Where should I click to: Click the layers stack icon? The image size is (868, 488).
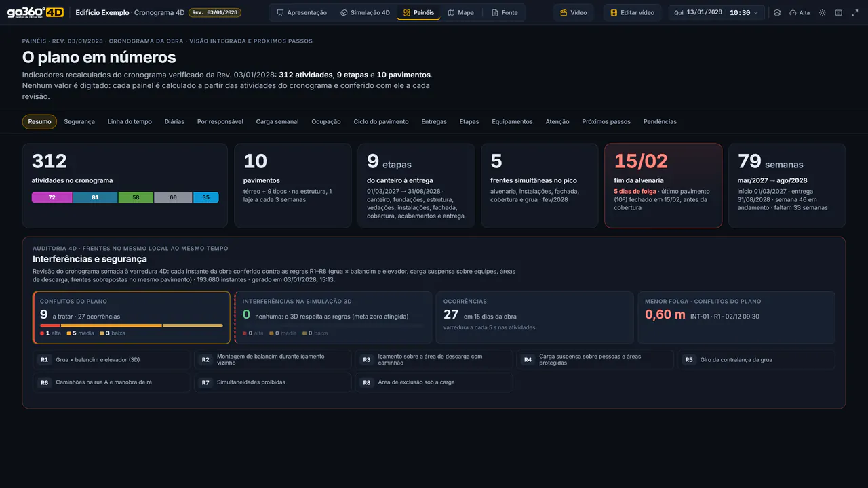pyautogui.click(x=777, y=13)
